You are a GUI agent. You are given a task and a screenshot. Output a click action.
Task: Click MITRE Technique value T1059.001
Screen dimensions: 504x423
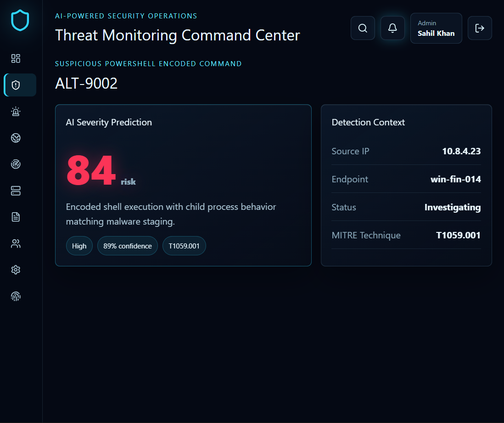458,235
